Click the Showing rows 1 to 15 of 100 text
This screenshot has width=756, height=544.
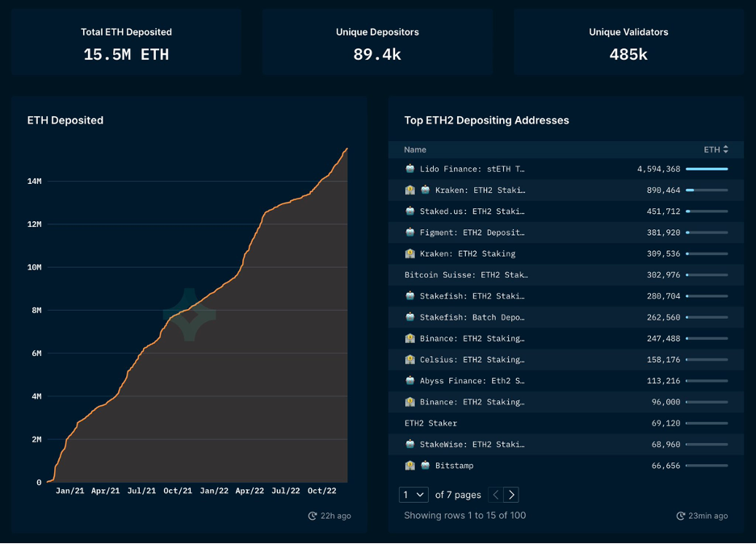click(x=464, y=516)
